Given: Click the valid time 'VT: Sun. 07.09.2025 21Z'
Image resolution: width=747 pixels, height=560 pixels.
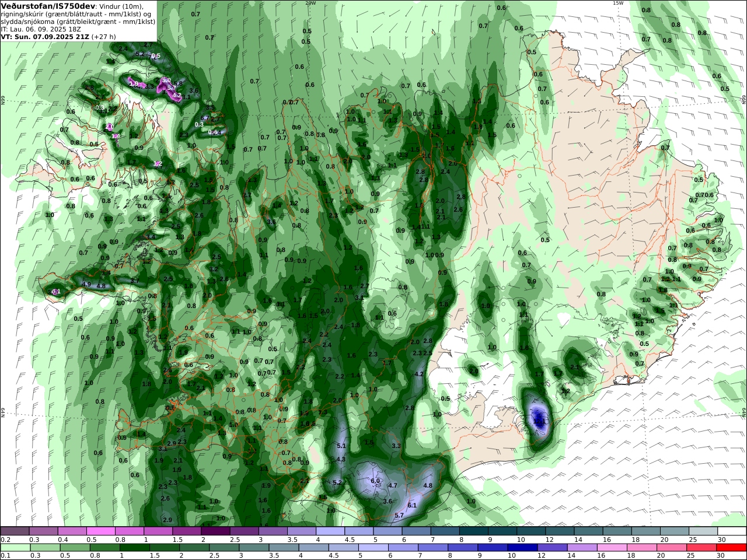Looking at the screenshot, I should [44, 36].
